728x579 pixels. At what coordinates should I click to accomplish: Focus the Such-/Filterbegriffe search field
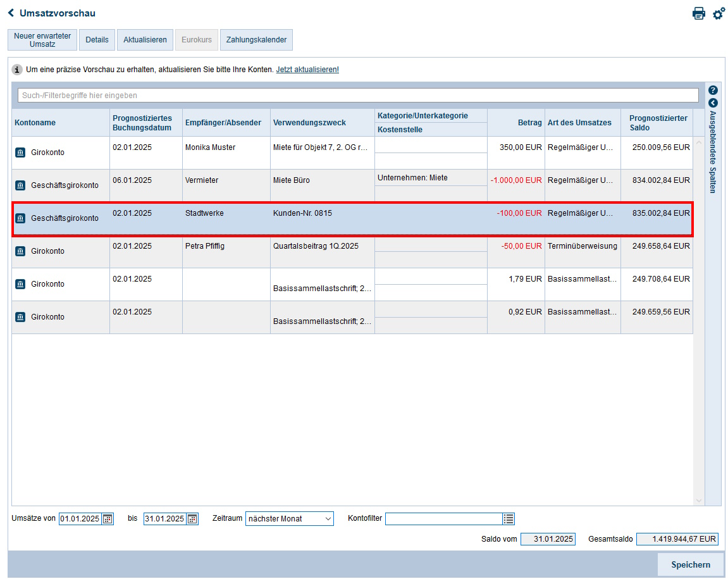(358, 96)
